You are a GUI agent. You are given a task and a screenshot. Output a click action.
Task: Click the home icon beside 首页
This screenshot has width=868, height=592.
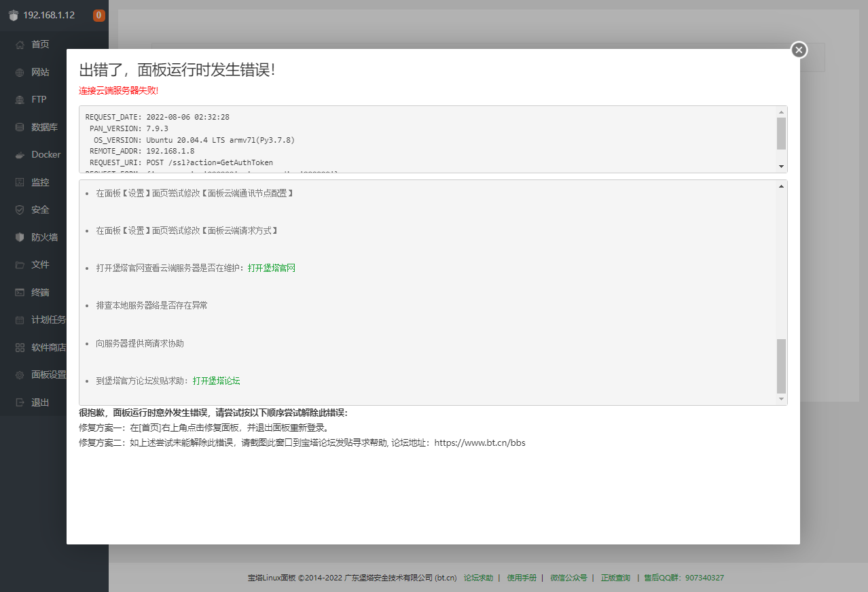20,44
